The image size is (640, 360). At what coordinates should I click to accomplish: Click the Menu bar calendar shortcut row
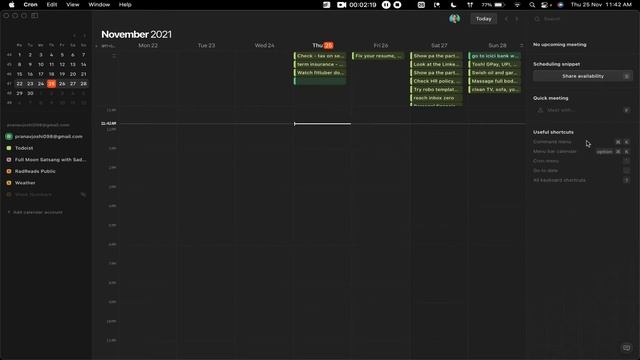(x=582, y=151)
